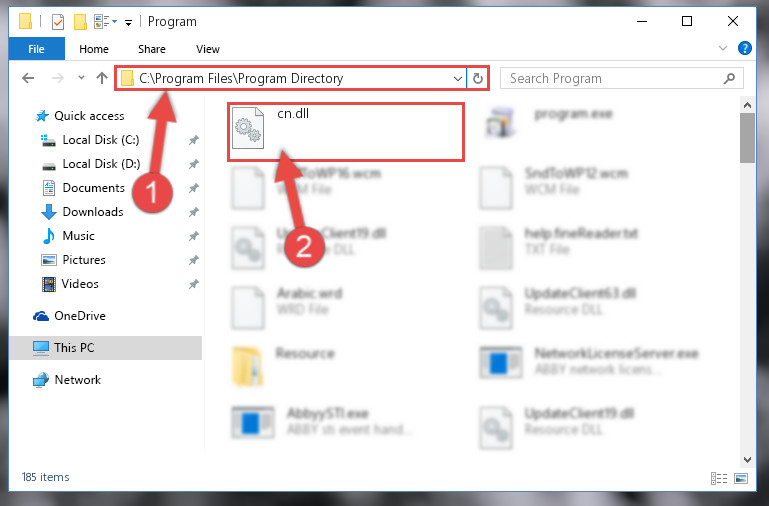
Task: Switch to details view layout icon
Action: pos(718,478)
